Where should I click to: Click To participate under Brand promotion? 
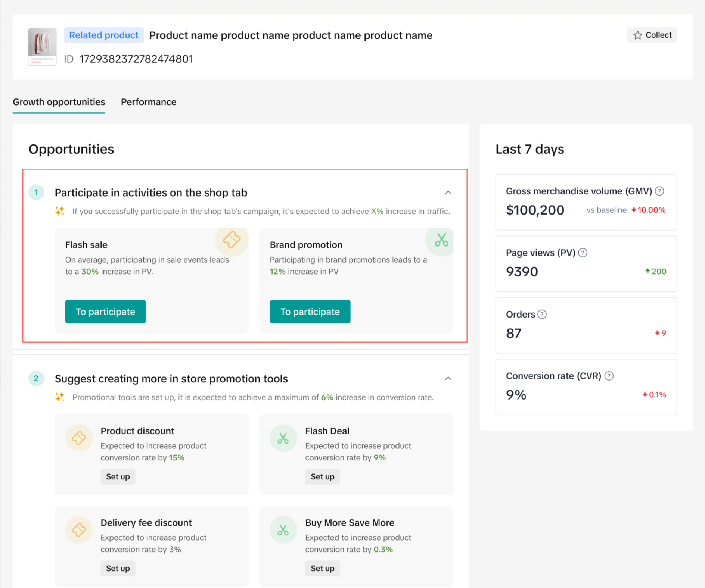(x=310, y=312)
